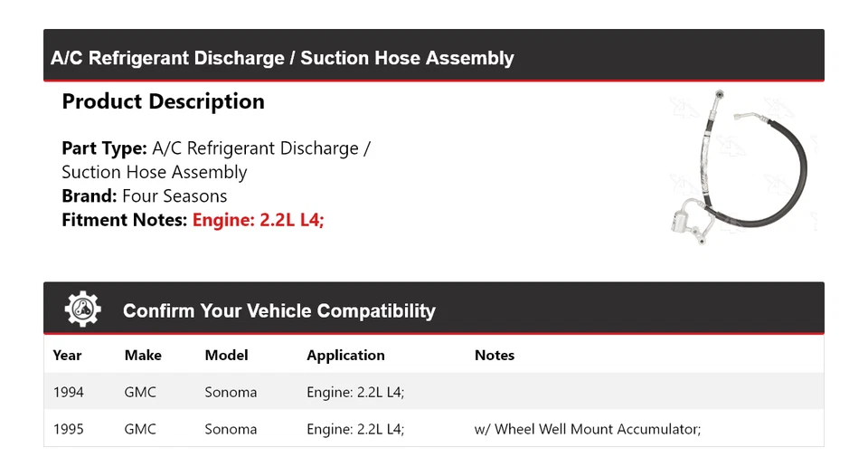The height and width of the screenshot is (476, 868).
Task: Click Sonoma in the 1994 row
Action: pos(231,393)
